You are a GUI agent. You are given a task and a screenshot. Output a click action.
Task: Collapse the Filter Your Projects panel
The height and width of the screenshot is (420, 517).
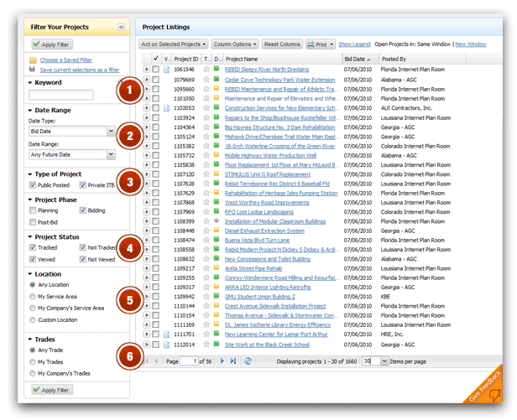(122, 27)
